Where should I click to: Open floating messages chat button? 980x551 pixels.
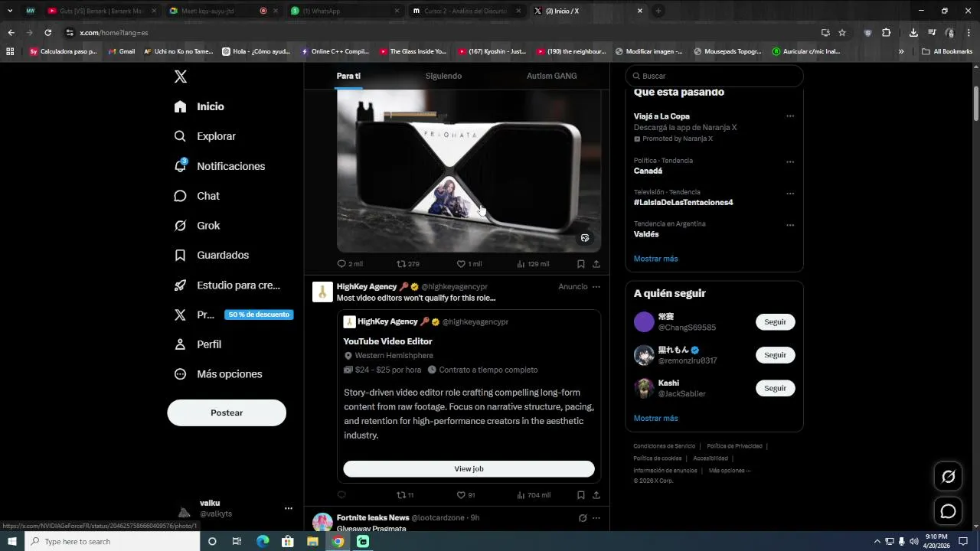coord(948,511)
